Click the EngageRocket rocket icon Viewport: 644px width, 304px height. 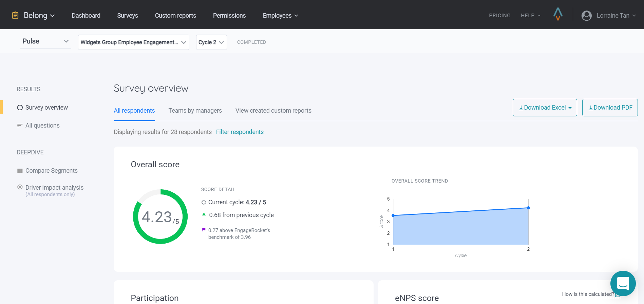(558, 15)
